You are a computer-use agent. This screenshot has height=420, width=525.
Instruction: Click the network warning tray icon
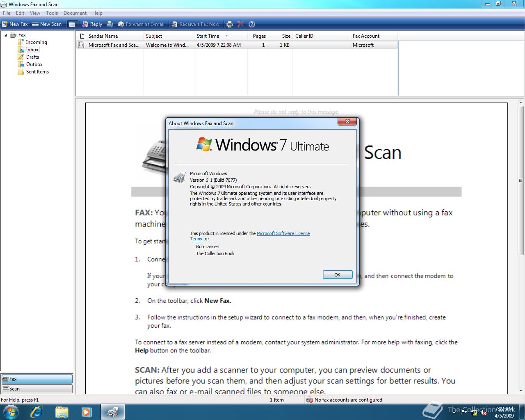[x=474, y=412]
